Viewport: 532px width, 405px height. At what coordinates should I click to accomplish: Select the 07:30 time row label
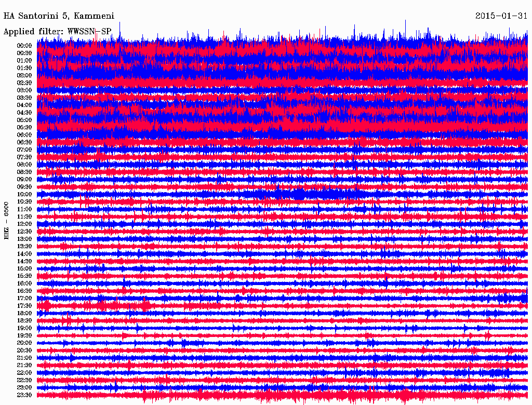[24, 157]
